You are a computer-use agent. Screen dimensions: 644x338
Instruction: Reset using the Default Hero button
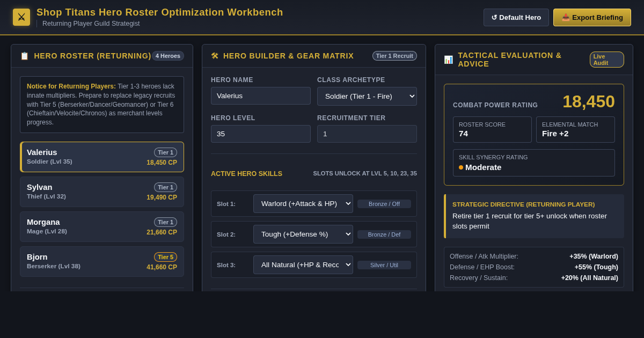click(x=516, y=17)
